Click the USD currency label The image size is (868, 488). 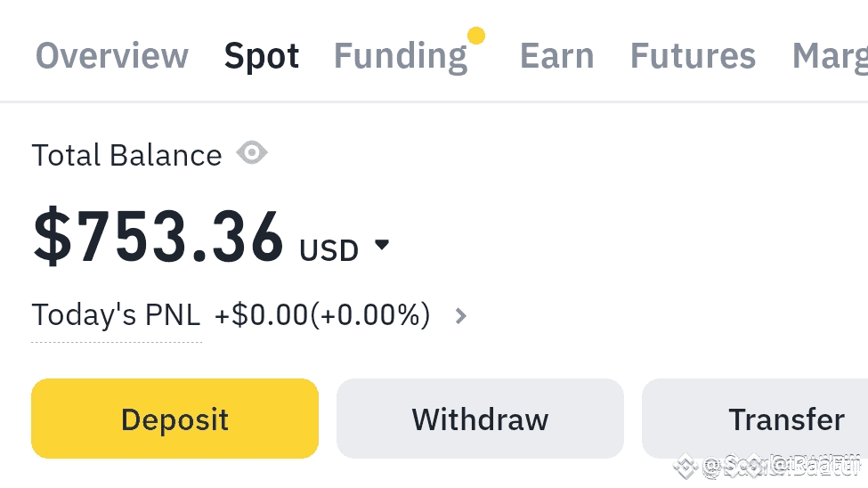(329, 250)
